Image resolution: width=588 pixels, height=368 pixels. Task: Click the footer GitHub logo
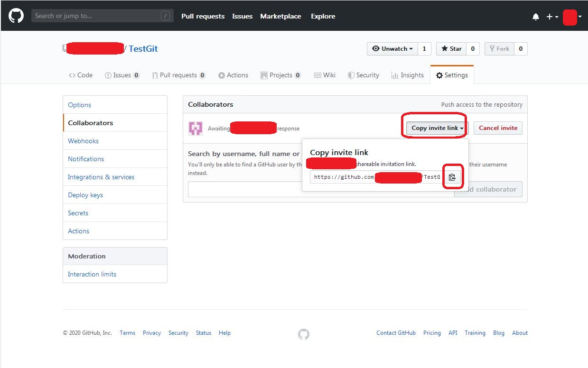[x=304, y=334]
